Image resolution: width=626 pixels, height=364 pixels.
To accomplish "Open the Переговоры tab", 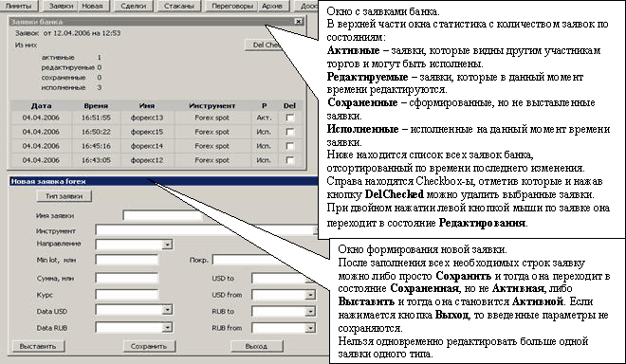I will pyautogui.click(x=232, y=6).
